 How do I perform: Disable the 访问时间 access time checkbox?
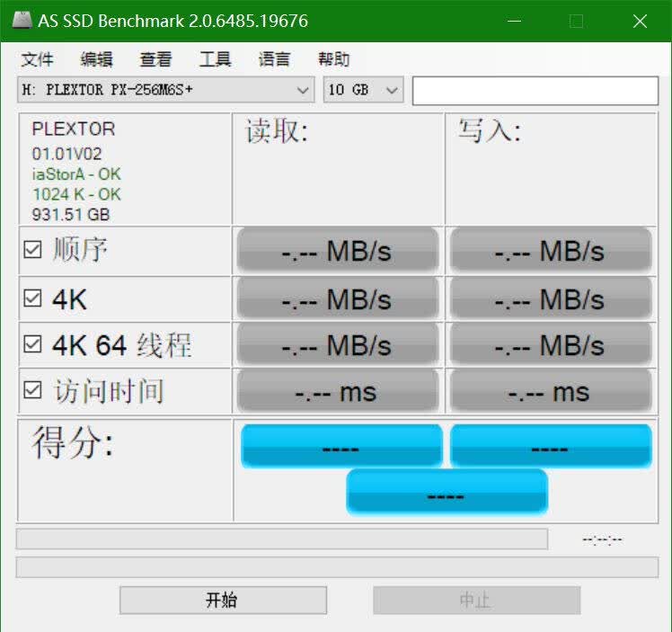pos(33,390)
